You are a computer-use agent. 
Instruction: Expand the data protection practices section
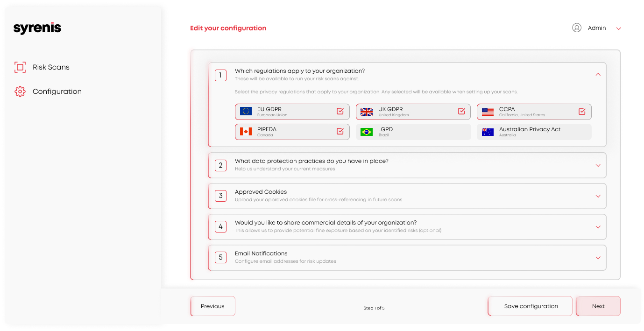click(598, 165)
